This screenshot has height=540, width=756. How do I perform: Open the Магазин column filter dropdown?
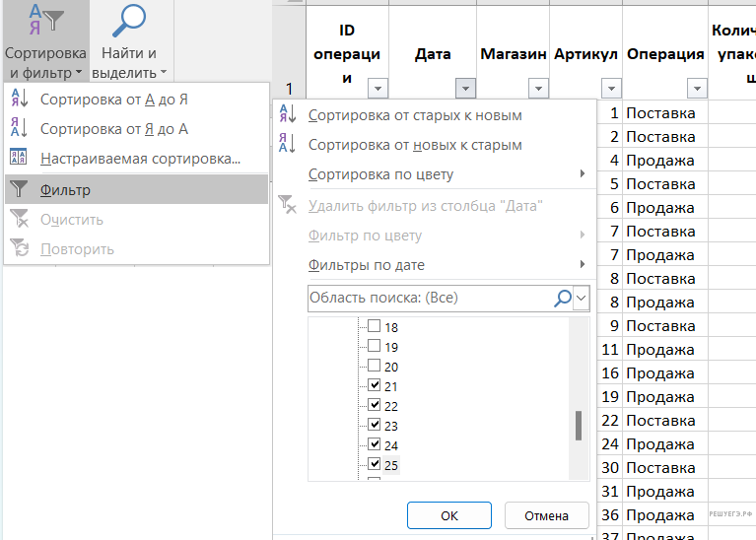coord(538,89)
